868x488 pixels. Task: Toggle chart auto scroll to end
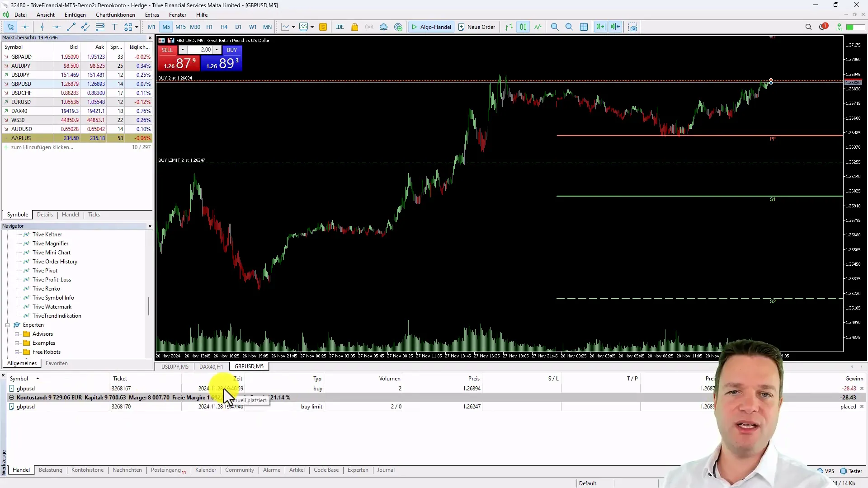point(600,27)
